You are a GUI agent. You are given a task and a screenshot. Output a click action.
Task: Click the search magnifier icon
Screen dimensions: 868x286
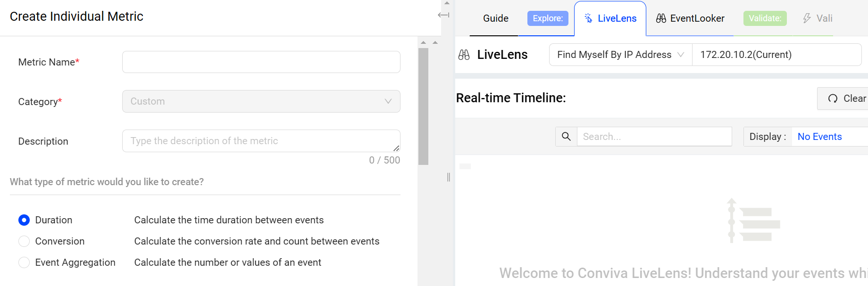click(x=566, y=137)
